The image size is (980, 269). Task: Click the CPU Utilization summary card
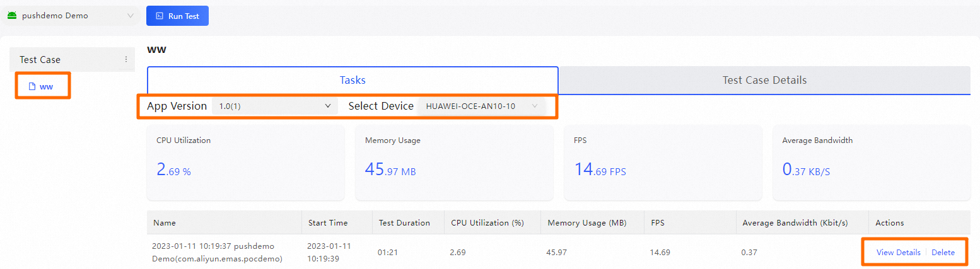(x=245, y=163)
